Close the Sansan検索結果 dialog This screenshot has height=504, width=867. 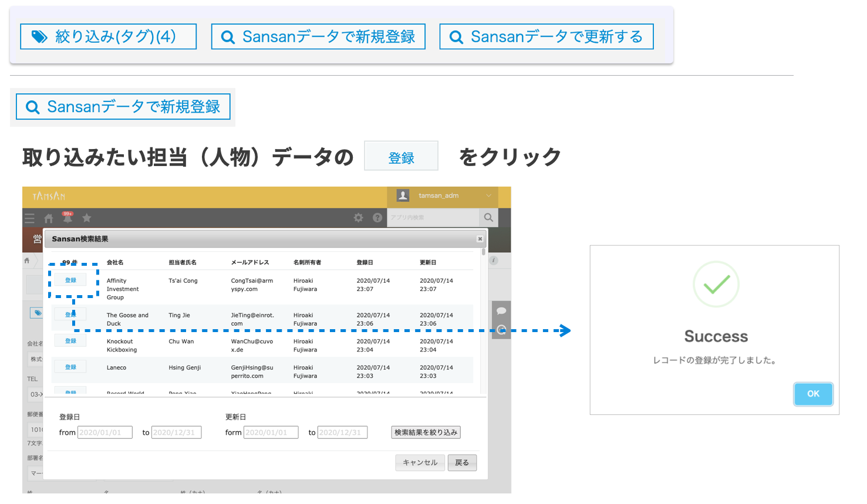point(480,239)
